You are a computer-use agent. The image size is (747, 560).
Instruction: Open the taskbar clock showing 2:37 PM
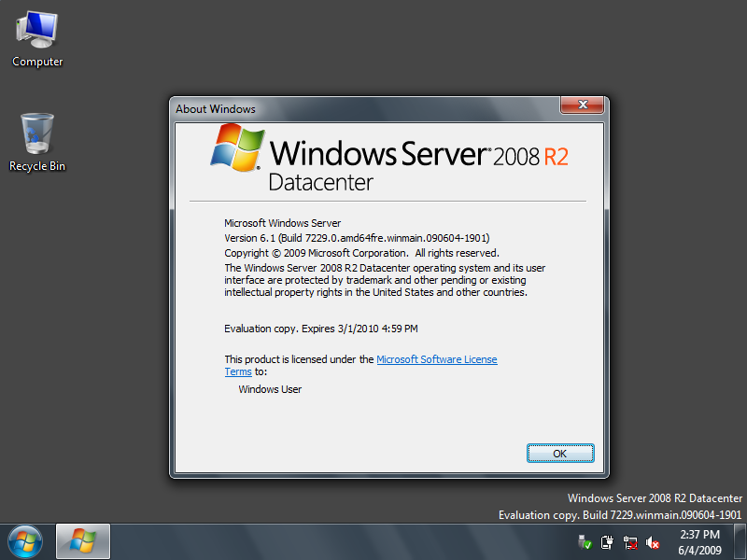coord(699,534)
